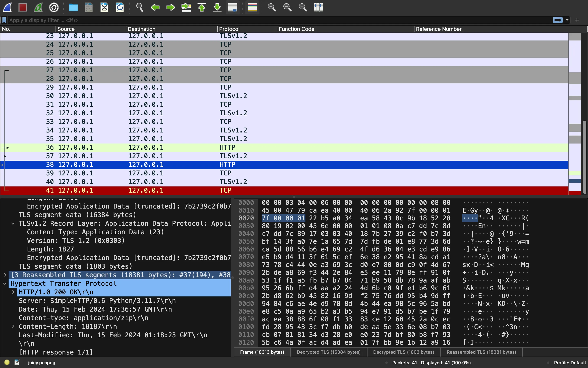The image size is (588, 368).
Task: Collapse the TLSv1.2 Record Layer tree node
Action: point(13,223)
